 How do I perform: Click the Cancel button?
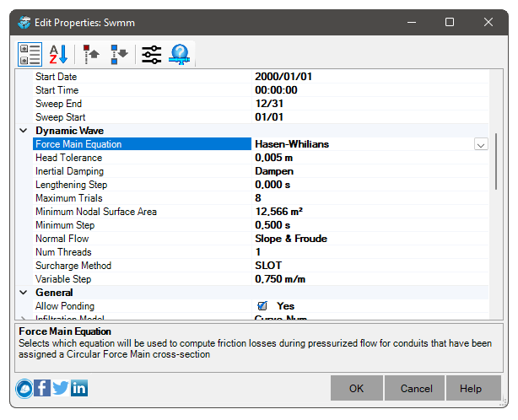pos(416,388)
